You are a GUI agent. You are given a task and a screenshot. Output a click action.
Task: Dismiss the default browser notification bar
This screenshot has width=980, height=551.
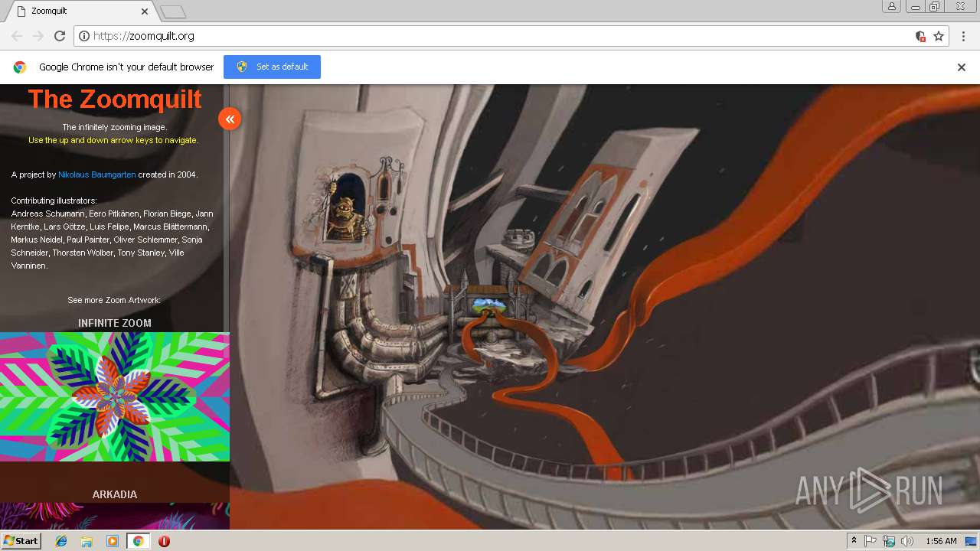(962, 67)
